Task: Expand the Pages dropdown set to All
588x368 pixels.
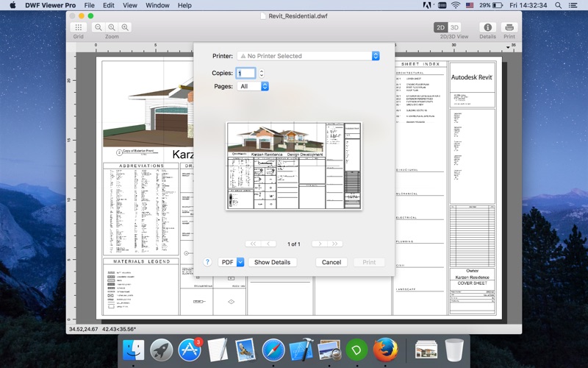Action: click(x=254, y=86)
